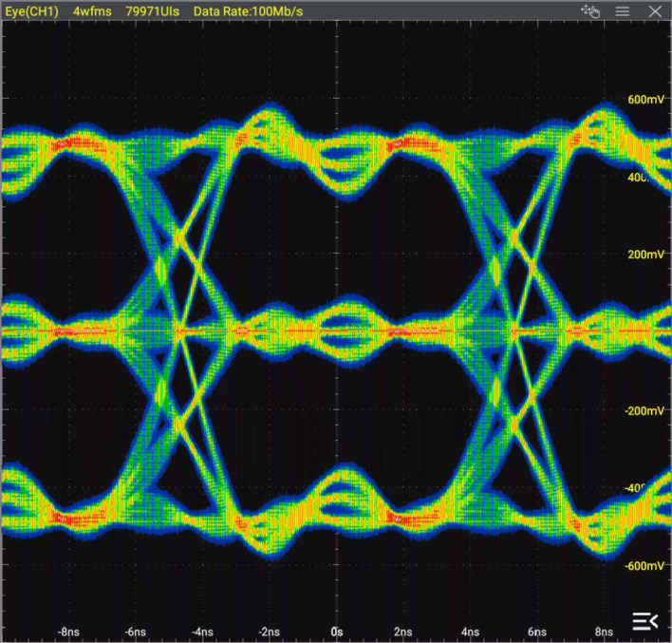Click the 600mV vertical axis label
The image size is (672, 643).
coord(645,100)
